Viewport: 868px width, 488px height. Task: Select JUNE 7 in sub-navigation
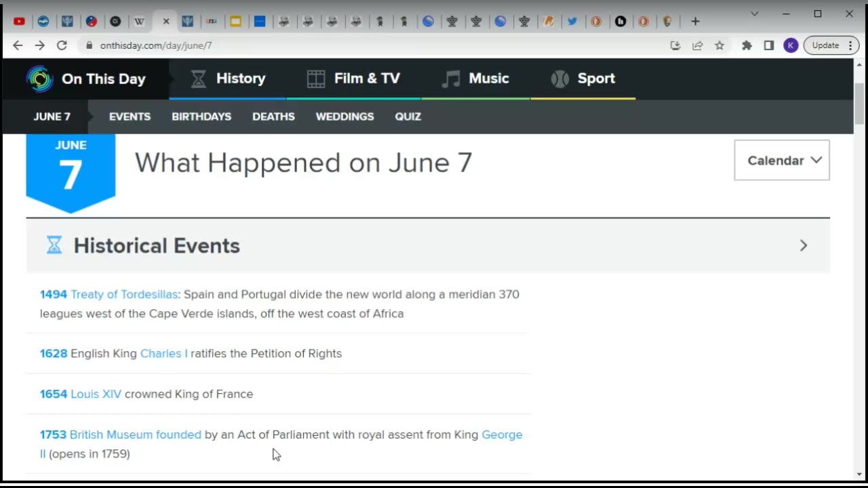pos(52,117)
